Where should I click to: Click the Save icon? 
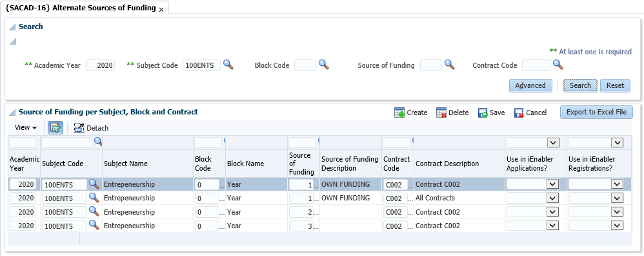point(483,112)
